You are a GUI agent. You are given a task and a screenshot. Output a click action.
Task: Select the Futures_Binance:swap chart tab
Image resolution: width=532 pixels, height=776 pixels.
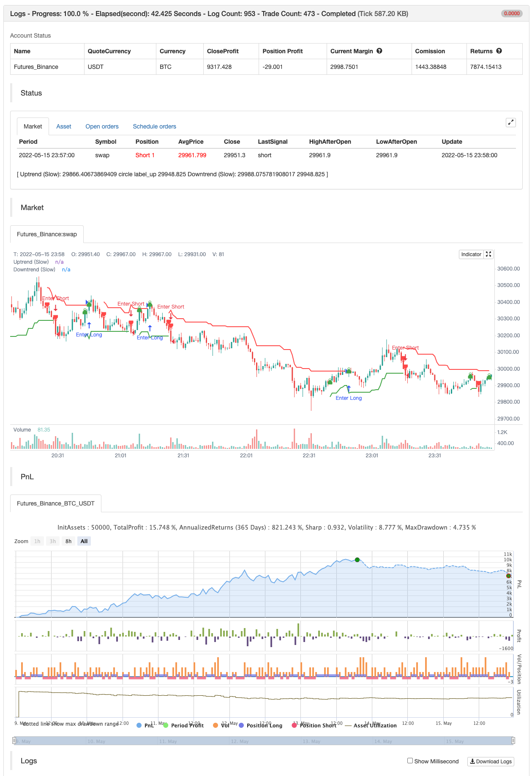pyautogui.click(x=47, y=234)
